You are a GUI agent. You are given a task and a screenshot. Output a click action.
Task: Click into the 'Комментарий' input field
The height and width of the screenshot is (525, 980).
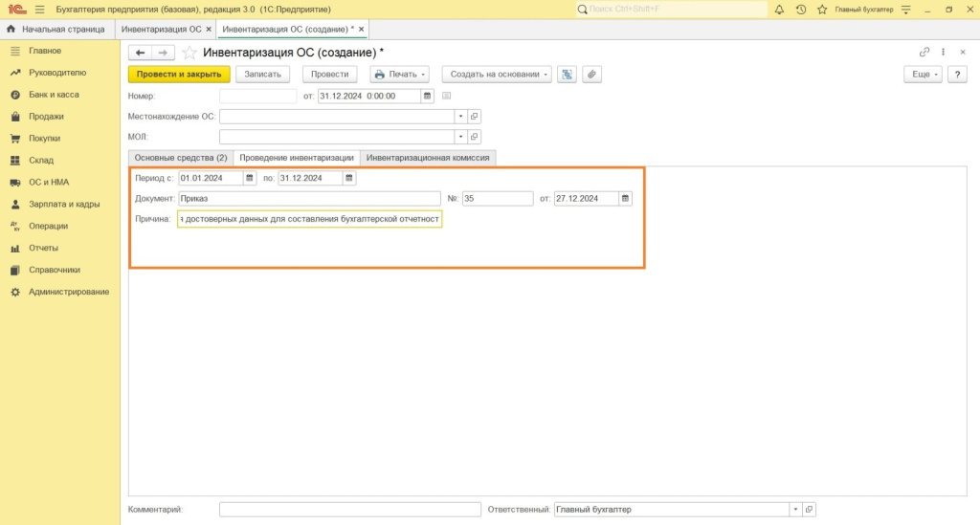[x=349, y=510]
